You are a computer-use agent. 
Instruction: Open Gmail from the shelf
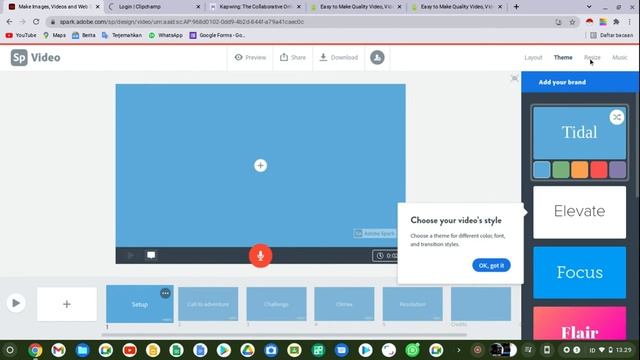pos(58,350)
